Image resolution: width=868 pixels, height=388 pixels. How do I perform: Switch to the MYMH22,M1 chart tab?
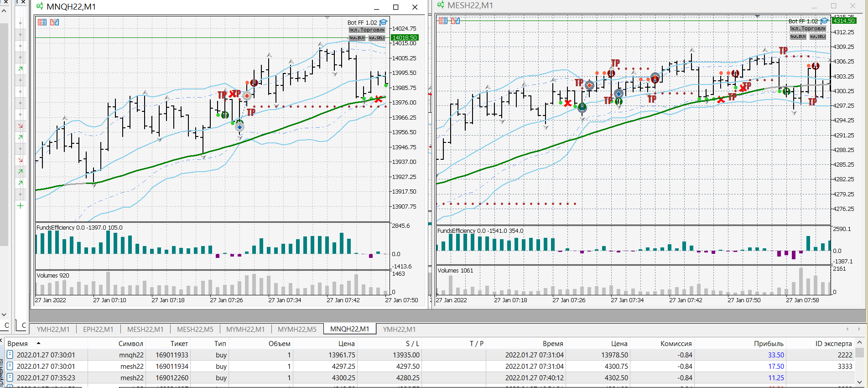(245, 329)
